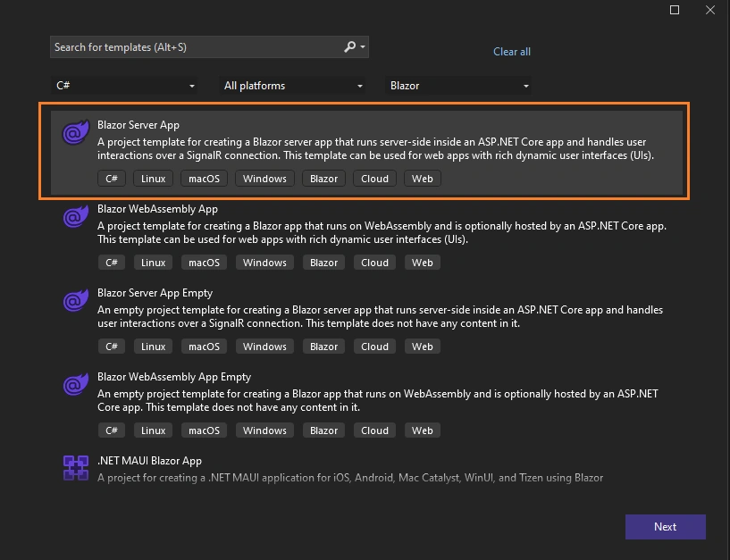This screenshot has width=730, height=560.
Task: Click the Blazor WebAssembly App template icon
Action: tap(76, 216)
